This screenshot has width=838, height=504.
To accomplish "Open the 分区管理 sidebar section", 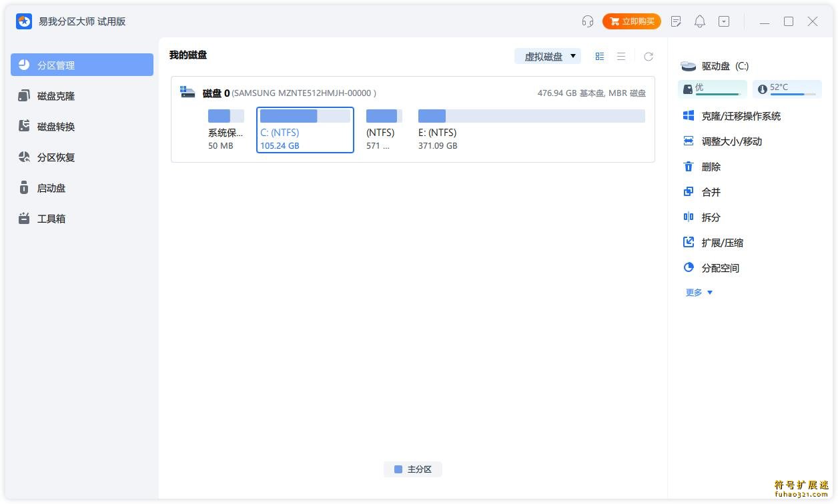I will pyautogui.click(x=82, y=65).
